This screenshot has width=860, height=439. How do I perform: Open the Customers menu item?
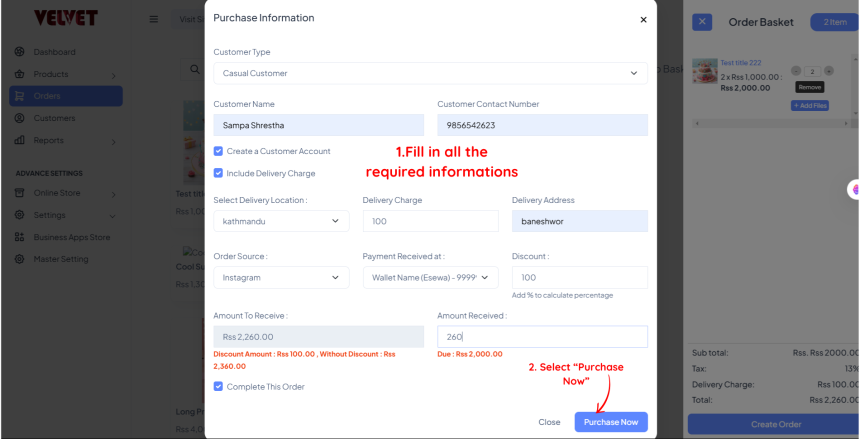[x=54, y=118]
